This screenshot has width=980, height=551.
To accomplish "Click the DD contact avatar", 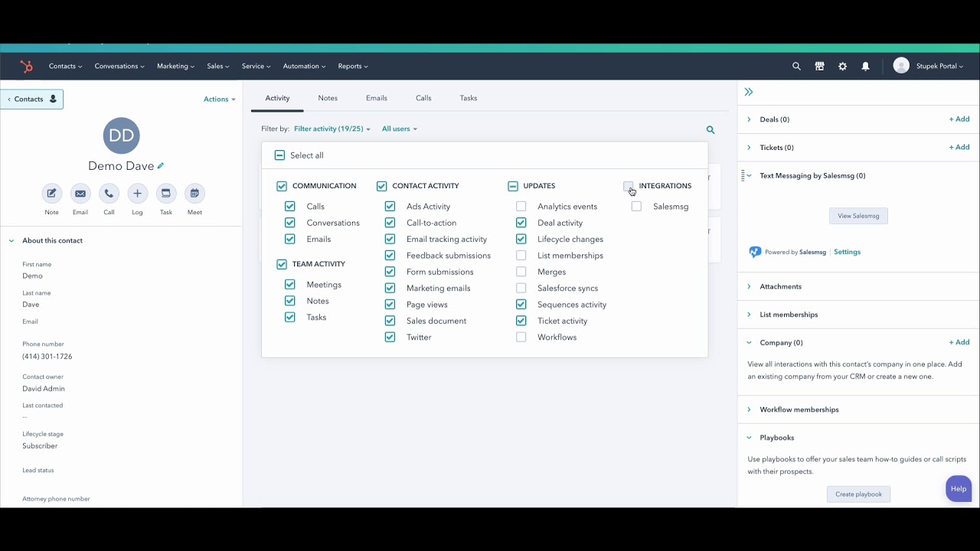I will [x=121, y=135].
